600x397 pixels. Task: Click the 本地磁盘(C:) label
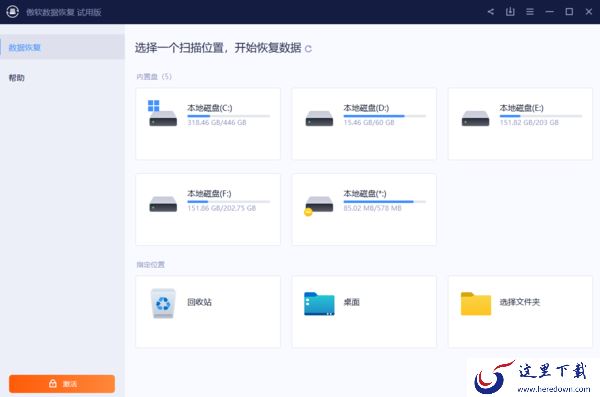210,108
